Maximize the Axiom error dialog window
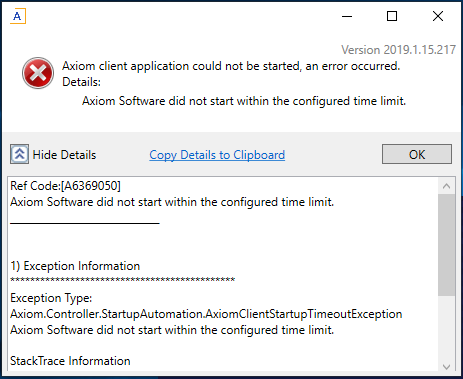Screen dimensions: 463x379 [x=392, y=16]
